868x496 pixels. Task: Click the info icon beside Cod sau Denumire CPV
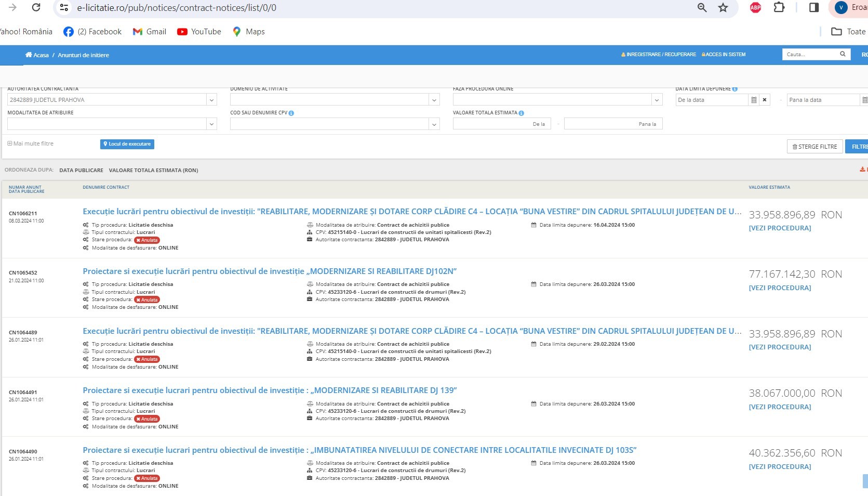pyautogui.click(x=291, y=113)
